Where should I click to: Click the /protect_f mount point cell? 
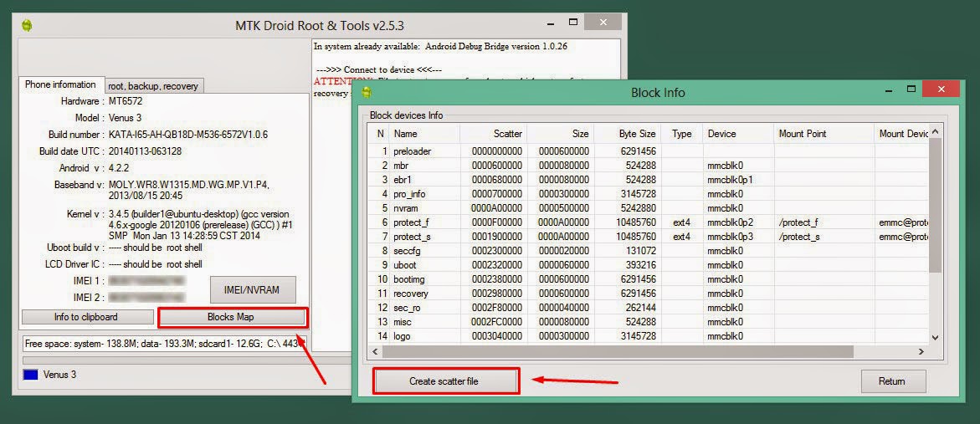[x=824, y=222]
